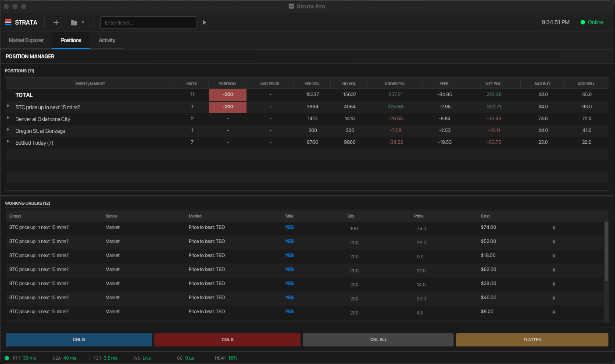Remove the $8.00 working order via X

click(x=554, y=312)
